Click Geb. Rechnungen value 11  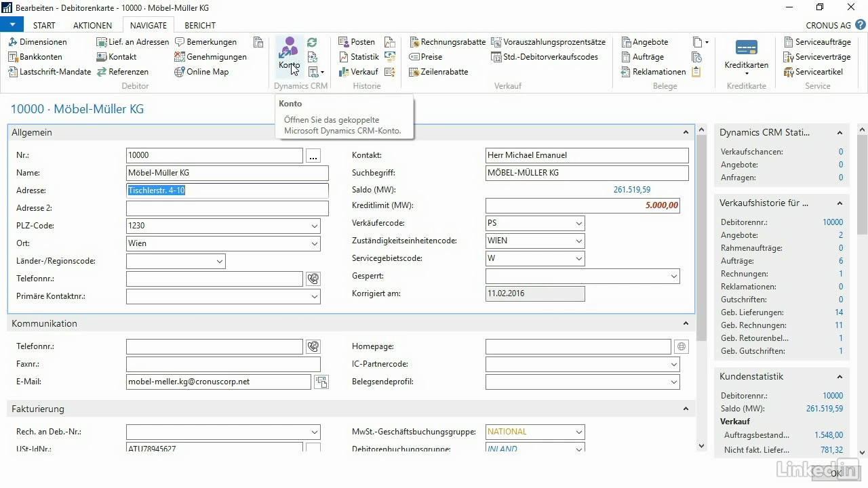[839, 325]
